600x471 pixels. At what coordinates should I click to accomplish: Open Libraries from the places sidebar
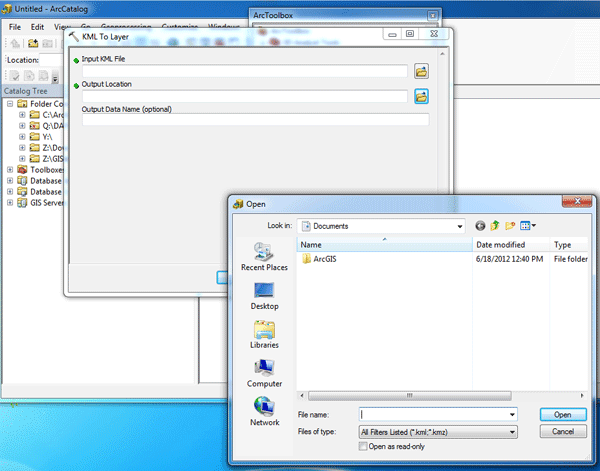(264, 334)
